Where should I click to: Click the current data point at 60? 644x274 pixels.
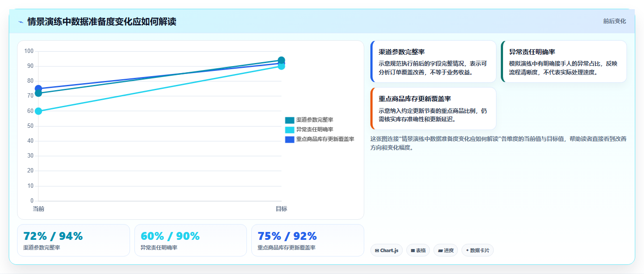click(x=39, y=111)
